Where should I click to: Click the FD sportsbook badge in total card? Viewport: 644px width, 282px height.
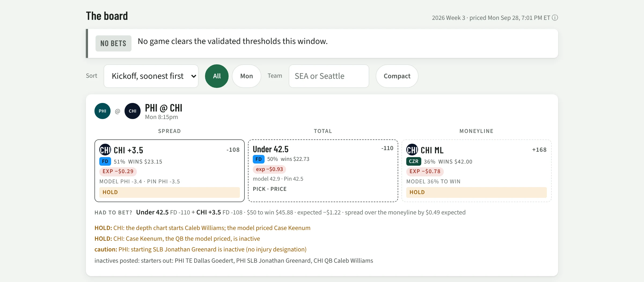click(x=259, y=159)
